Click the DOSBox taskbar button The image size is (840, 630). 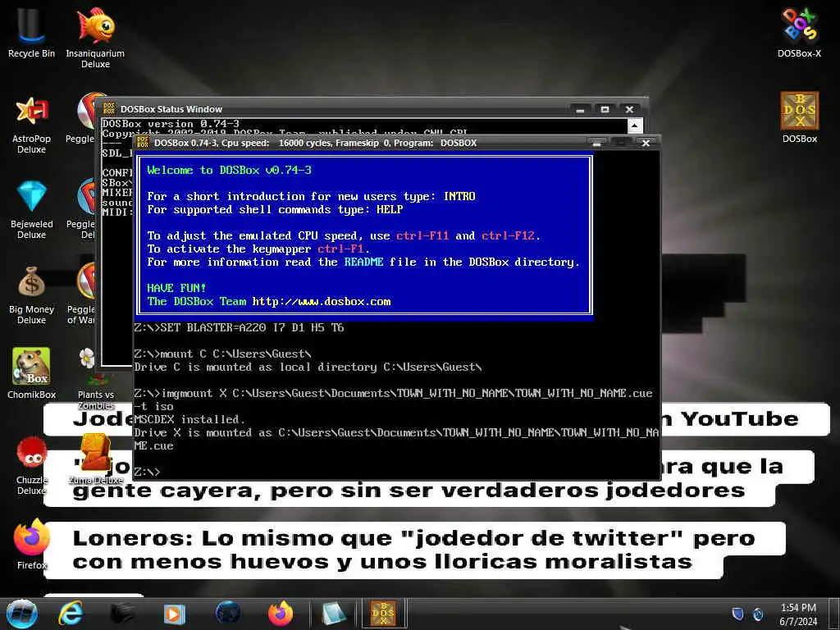[x=384, y=614]
